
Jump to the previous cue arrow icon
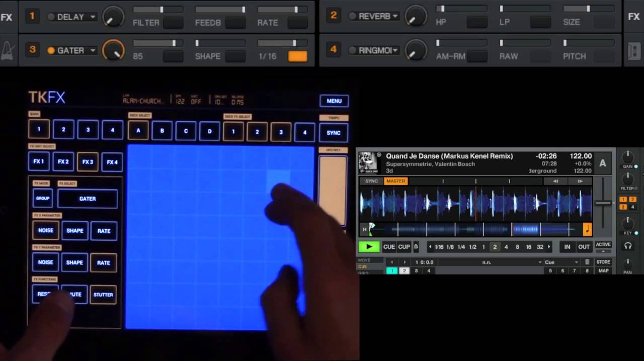tap(392, 262)
